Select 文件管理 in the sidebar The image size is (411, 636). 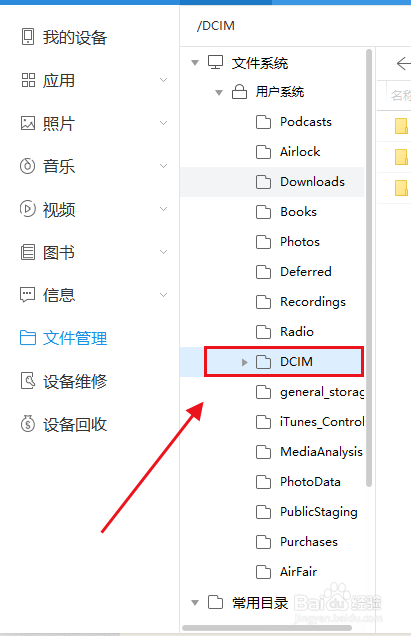(x=63, y=338)
